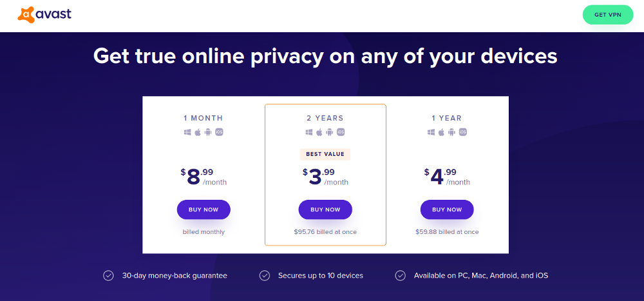Click Apple icon in 1 Month plan

point(198,132)
